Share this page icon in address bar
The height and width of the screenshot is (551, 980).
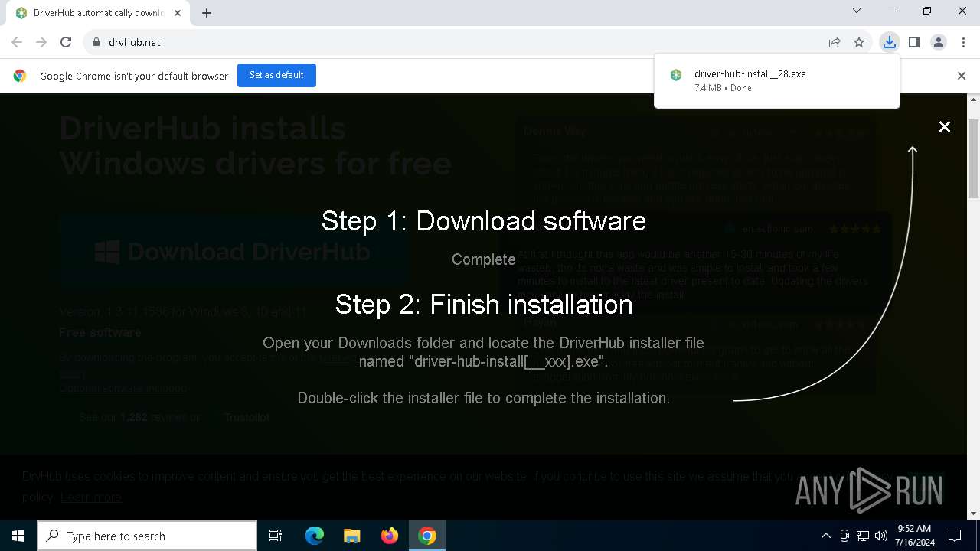[835, 42]
